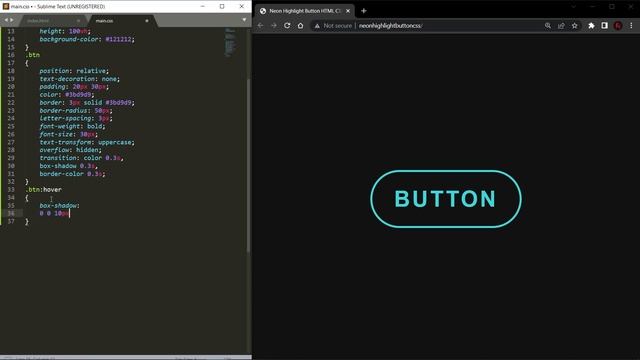640x360 pixels.
Task: Close the Neon Highlight Button tab
Action: [348, 11]
